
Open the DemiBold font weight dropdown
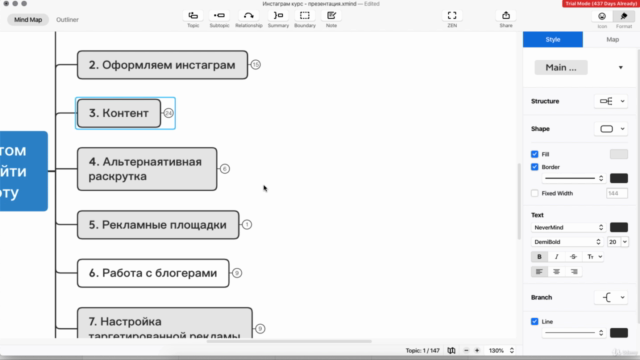click(567, 242)
